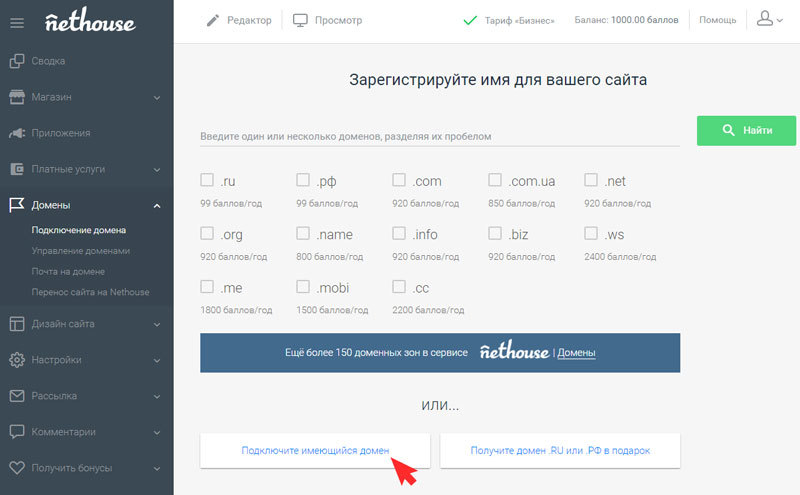Select Подключение домена submenu item
Viewport: 800px width, 495px height.
79,230
